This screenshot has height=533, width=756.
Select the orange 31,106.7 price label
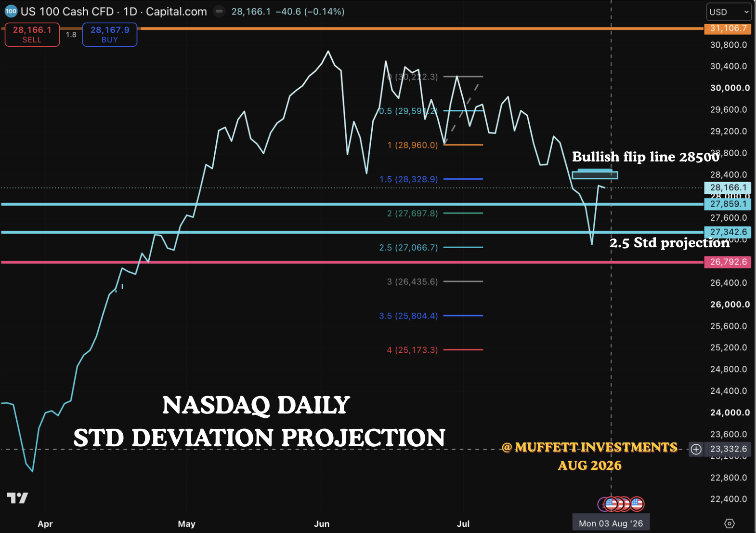[x=728, y=28]
